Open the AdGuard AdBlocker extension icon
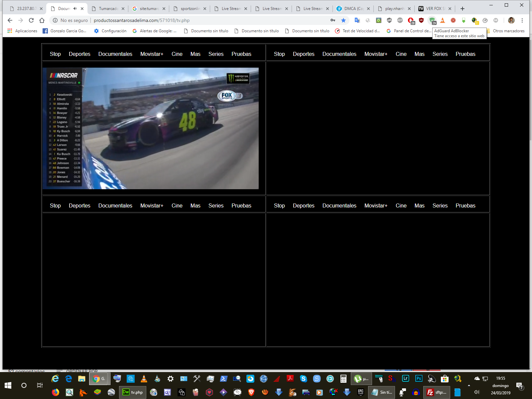The width and height of the screenshot is (532, 399). pyautogui.click(x=432, y=20)
